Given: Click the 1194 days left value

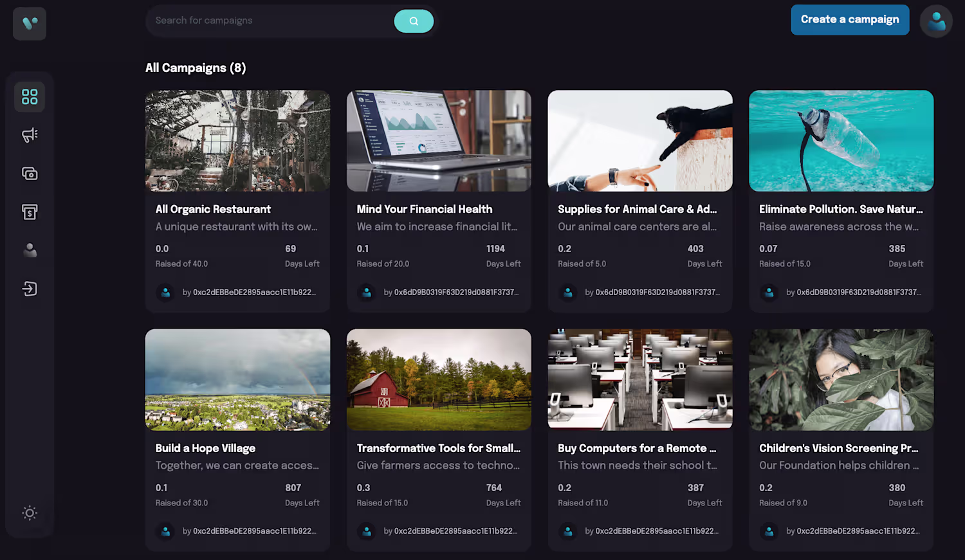Looking at the screenshot, I should click(x=495, y=249).
